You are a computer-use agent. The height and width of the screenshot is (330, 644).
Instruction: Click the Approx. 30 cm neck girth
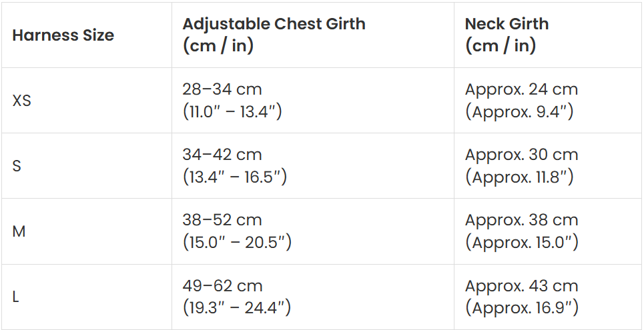click(521, 155)
